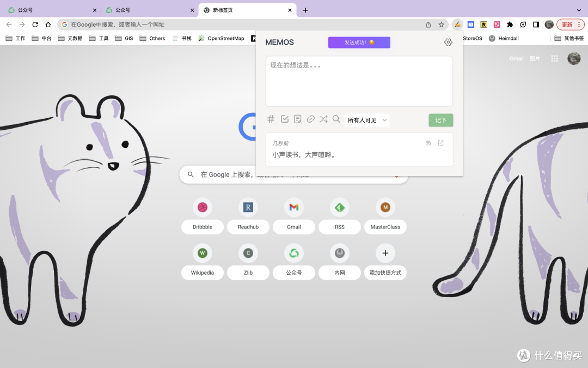Click the leaf lightning extension icon
The height and width of the screenshot is (368, 588).
point(523,25)
